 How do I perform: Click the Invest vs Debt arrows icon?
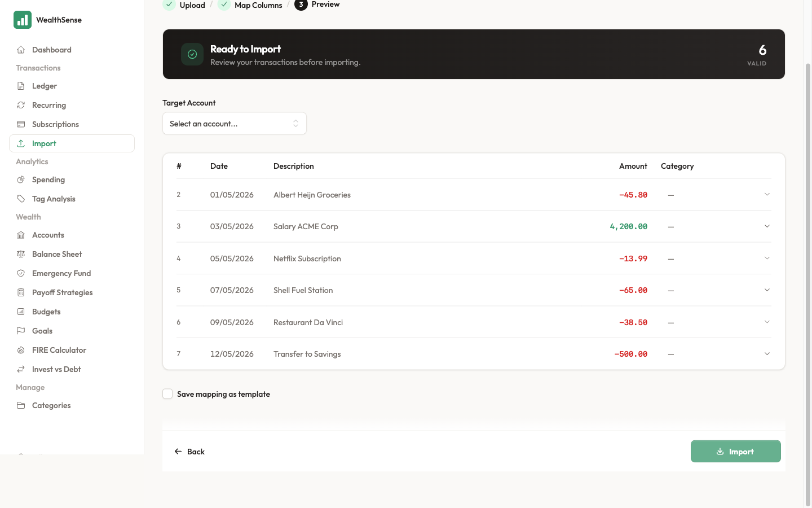click(21, 369)
